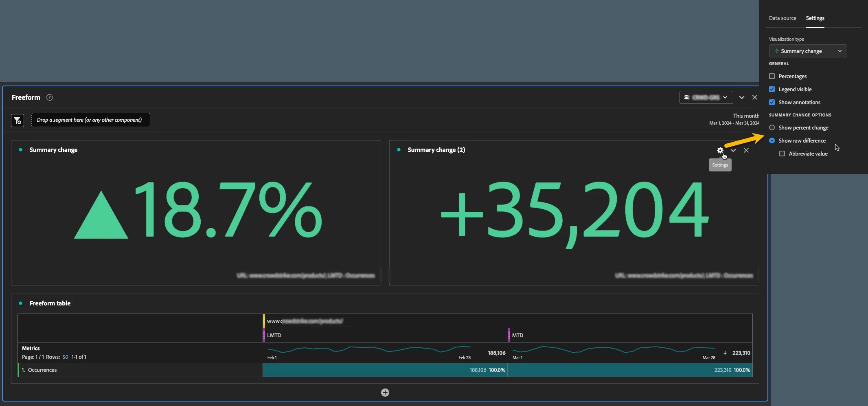This screenshot has height=406, width=868.
Task: Uncheck Show annotations
Action: (x=772, y=102)
